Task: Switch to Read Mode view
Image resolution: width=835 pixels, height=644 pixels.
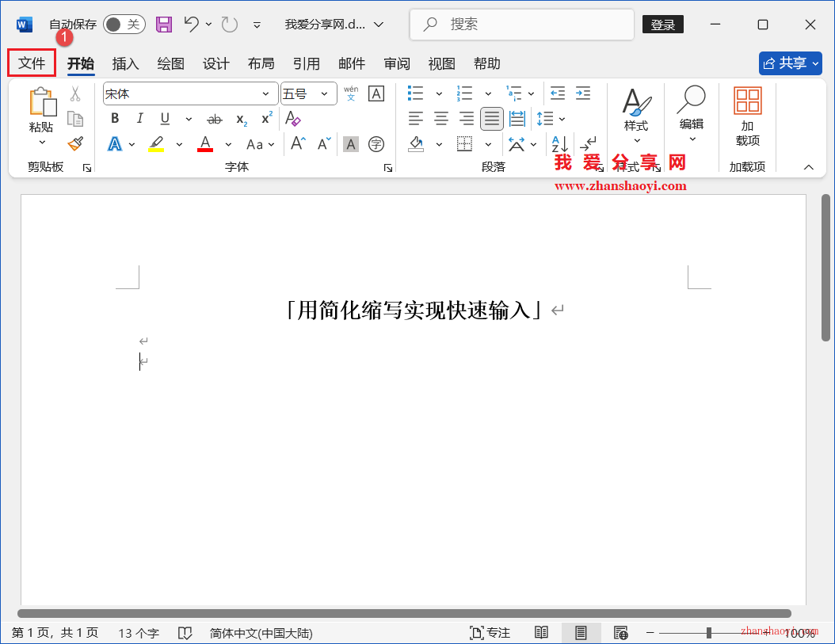Action: (541, 632)
